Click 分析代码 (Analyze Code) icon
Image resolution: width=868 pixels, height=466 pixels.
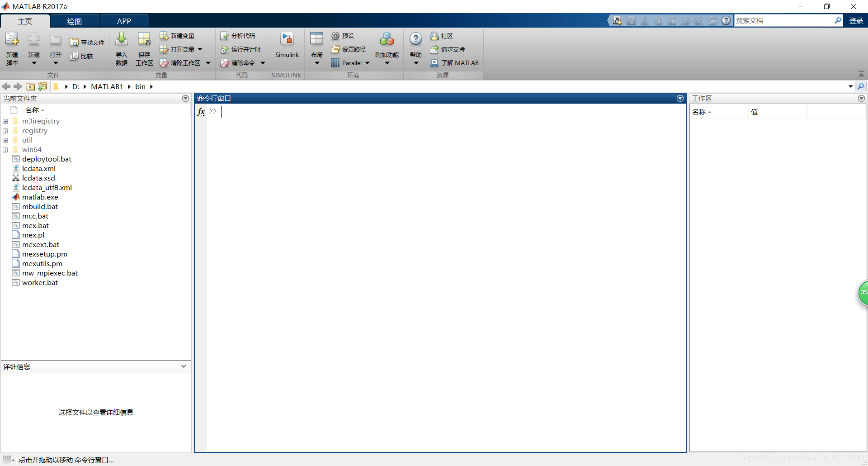tap(224, 36)
